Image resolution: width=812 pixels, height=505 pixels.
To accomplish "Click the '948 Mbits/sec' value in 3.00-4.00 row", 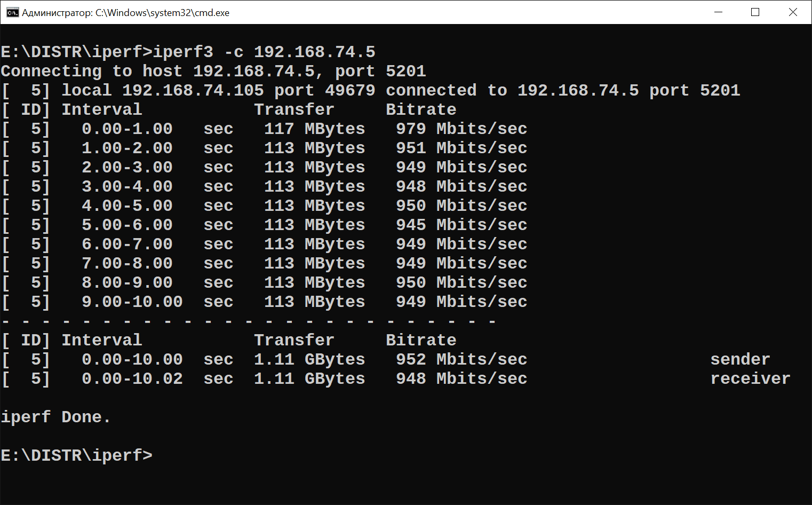I will [x=461, y=186].
